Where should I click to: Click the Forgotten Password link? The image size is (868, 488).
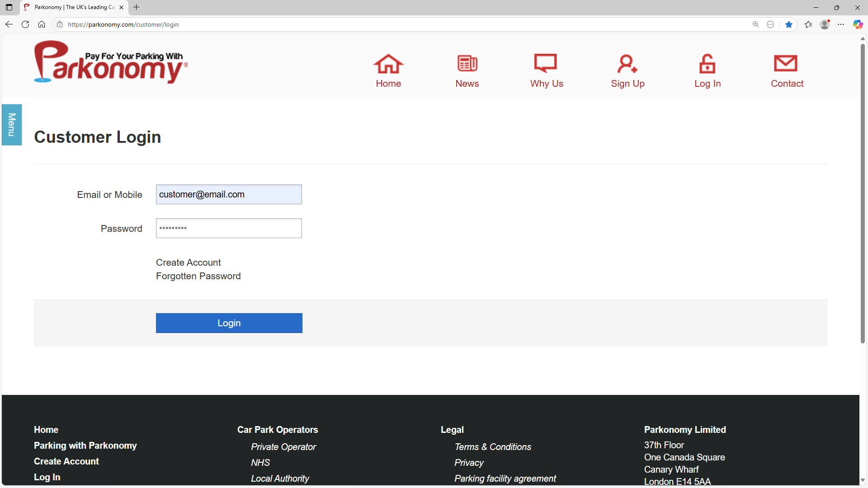198,276
